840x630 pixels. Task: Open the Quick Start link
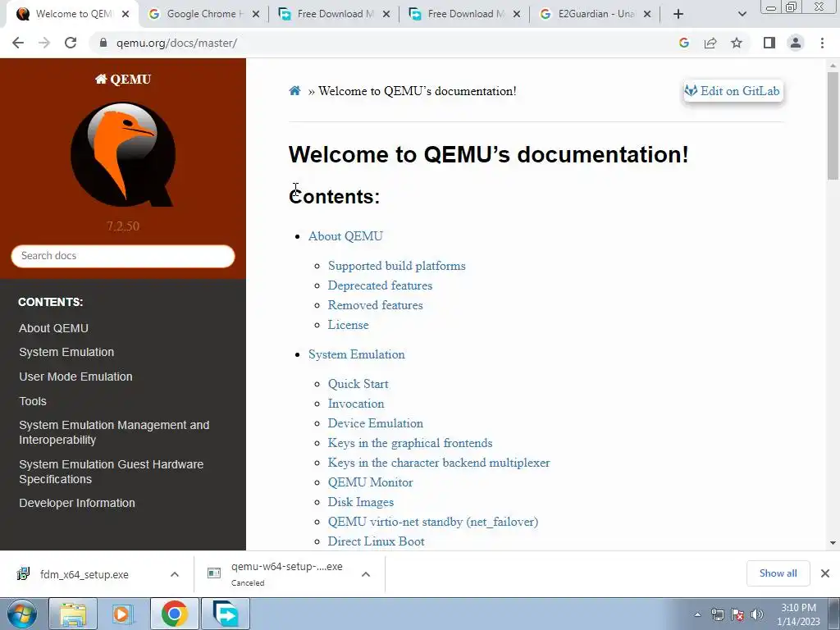358,384
